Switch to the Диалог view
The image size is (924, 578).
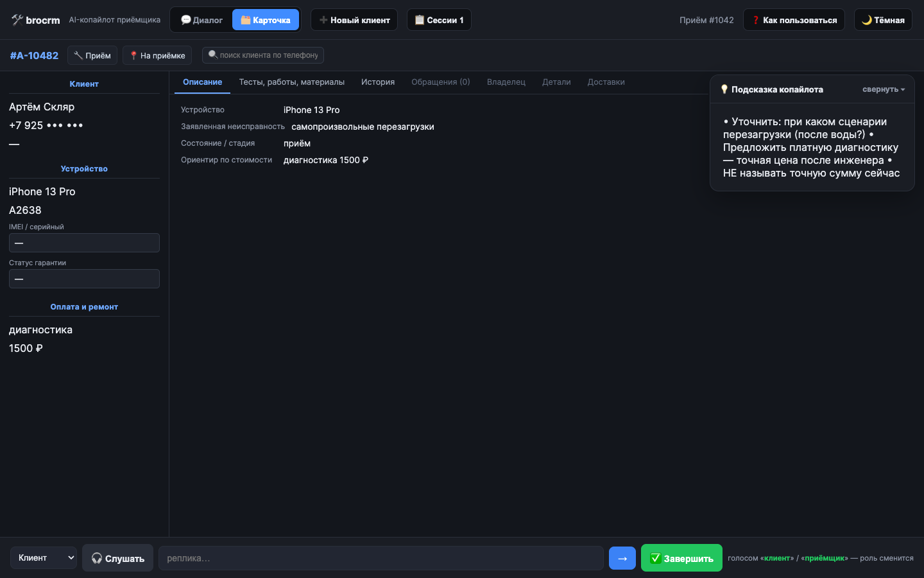[x=201, y=20]
